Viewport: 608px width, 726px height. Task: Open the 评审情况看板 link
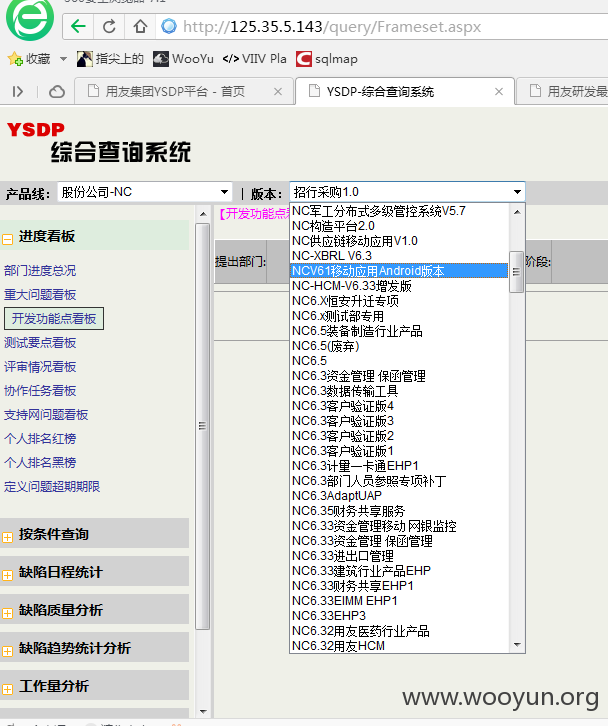tap(40, 367)
